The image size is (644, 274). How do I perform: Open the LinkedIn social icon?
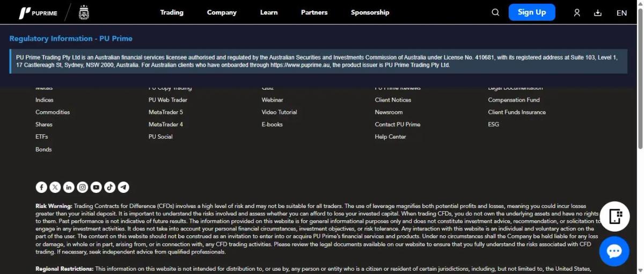(x=69, y=187)
